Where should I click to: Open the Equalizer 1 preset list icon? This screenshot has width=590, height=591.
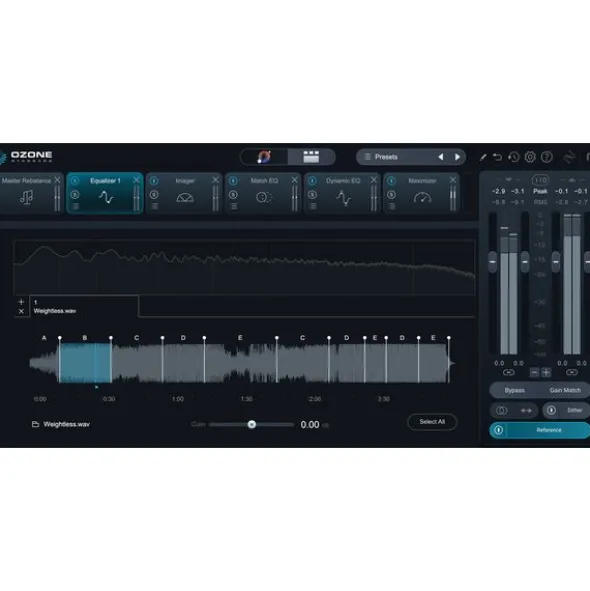[75, 207]
